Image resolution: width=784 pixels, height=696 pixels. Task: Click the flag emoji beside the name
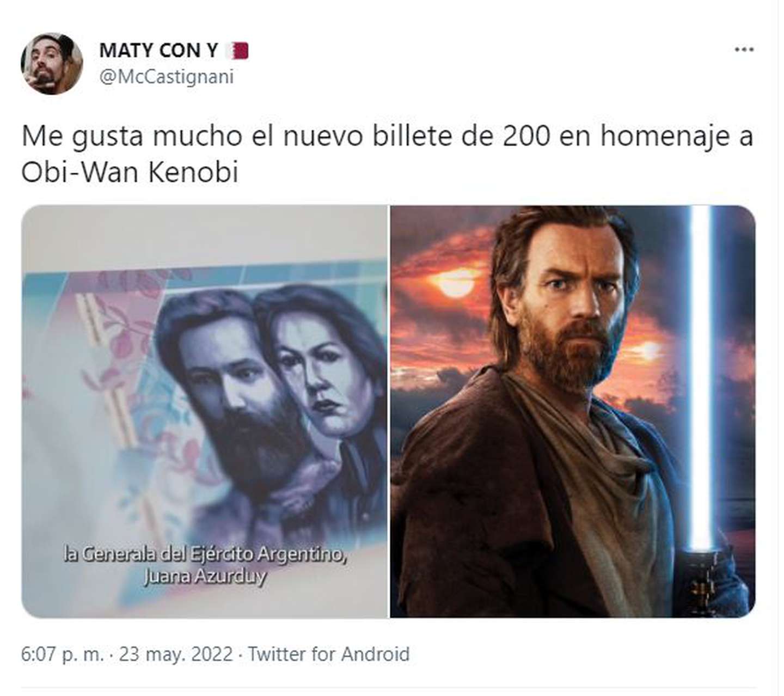point(237,51)
